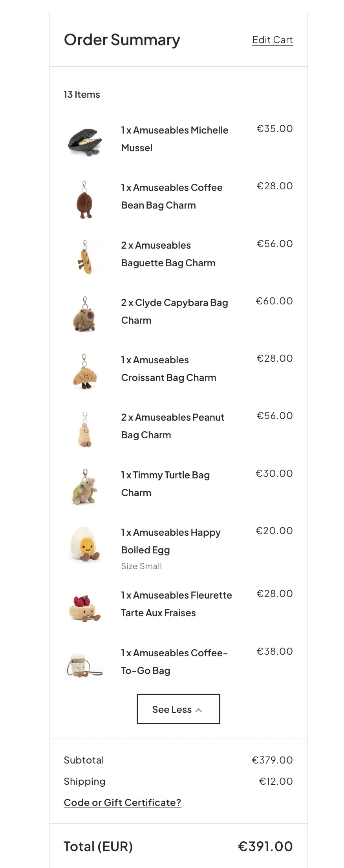Screen dimensions: 344x868
Task: Click the Fleurette Tarte Aux Fraises image
Action: pyautogui.click(x=85, y=608)
